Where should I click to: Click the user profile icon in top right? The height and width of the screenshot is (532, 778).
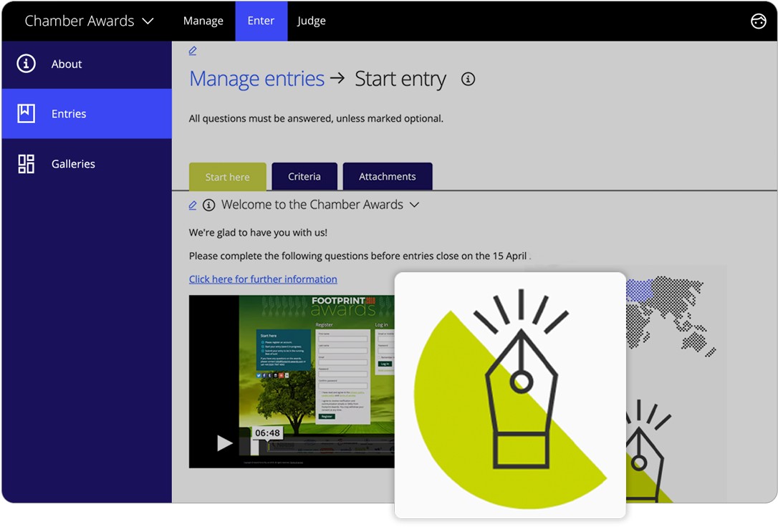pos(759,21)
